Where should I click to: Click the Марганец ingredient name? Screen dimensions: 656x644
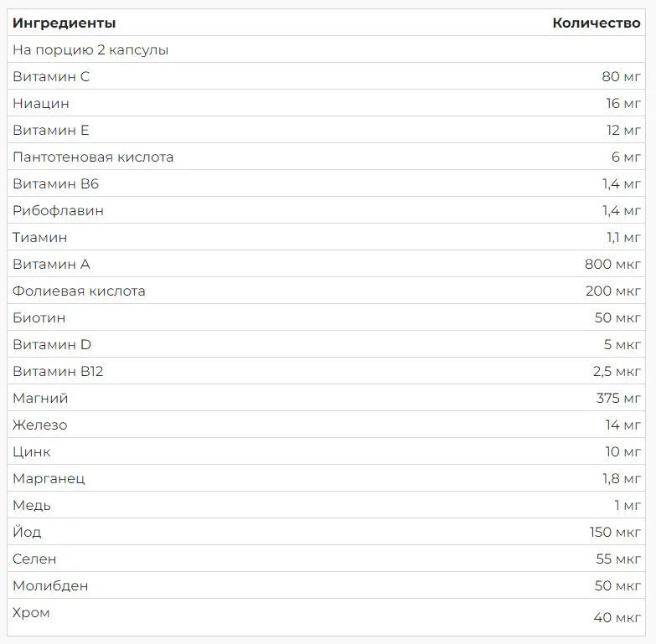pos(49,479)
